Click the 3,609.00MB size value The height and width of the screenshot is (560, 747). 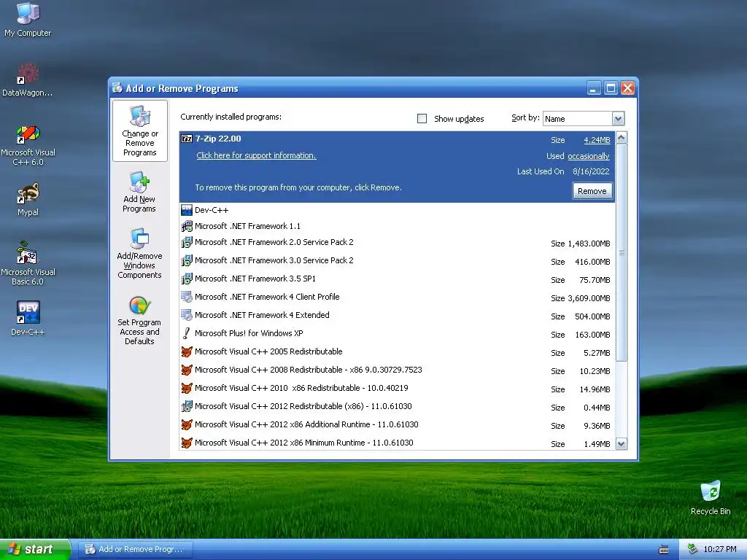[589, 298]
